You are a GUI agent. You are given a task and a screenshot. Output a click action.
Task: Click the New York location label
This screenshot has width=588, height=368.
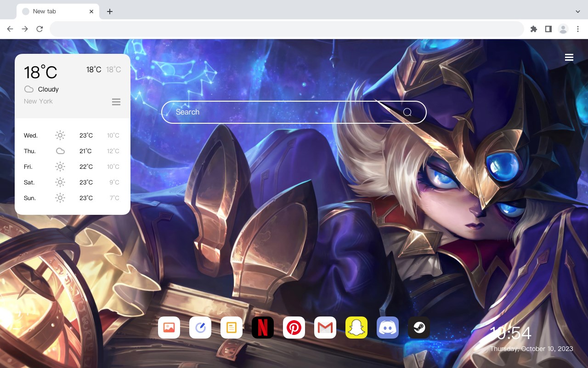point(38,101)
